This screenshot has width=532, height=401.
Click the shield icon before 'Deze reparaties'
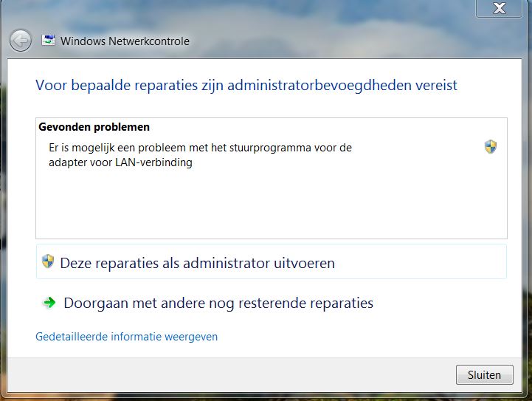point(48,261)
